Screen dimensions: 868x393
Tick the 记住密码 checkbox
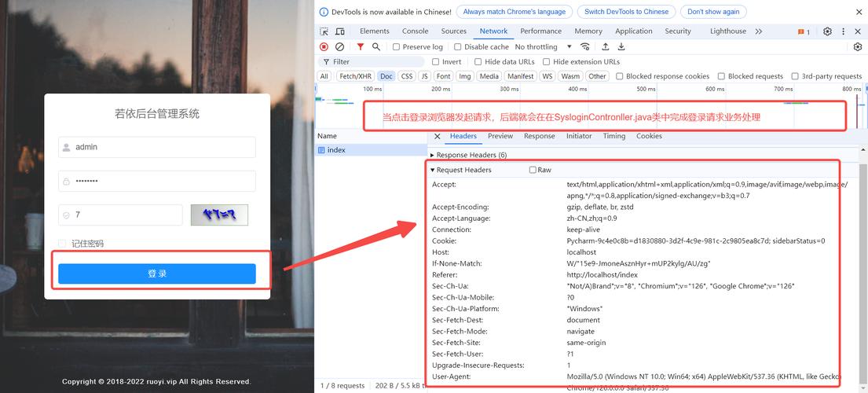pyautogui.click(x=63, y=244)
